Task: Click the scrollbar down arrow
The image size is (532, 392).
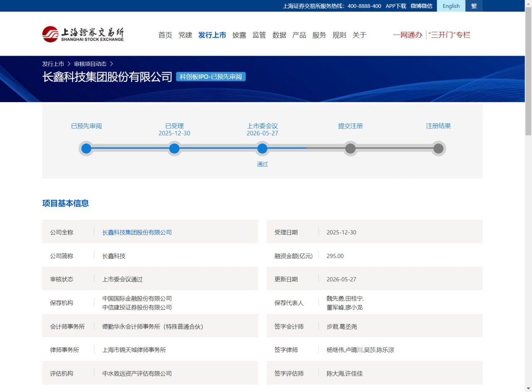Action: (x=528, y=389)
